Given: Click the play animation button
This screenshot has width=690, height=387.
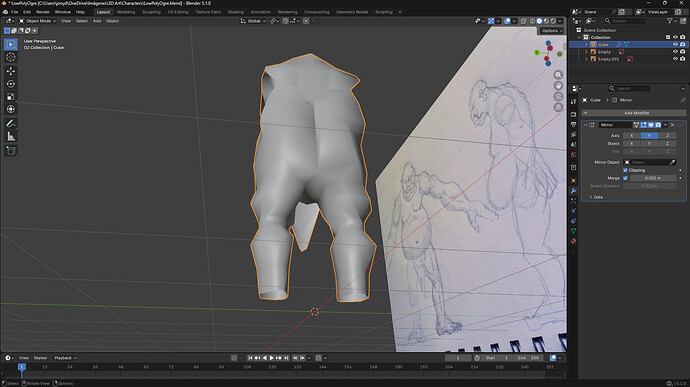Looking at the screenshot, I should (x=272, y=358).
